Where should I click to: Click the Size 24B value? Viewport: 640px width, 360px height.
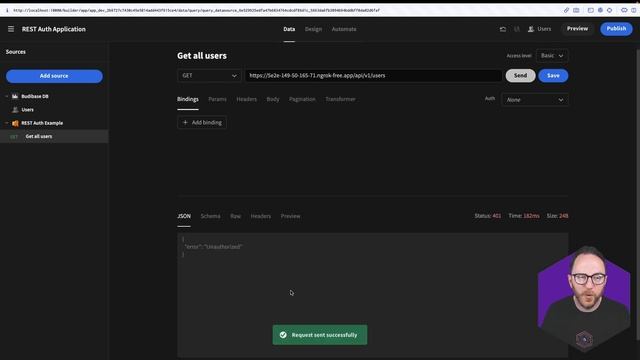[x=563, y=216]
